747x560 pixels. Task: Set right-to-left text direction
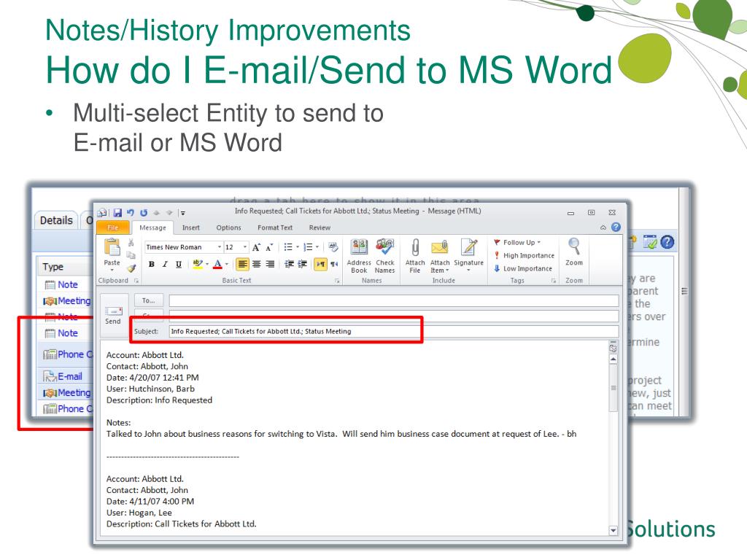(x=334, y=264)
